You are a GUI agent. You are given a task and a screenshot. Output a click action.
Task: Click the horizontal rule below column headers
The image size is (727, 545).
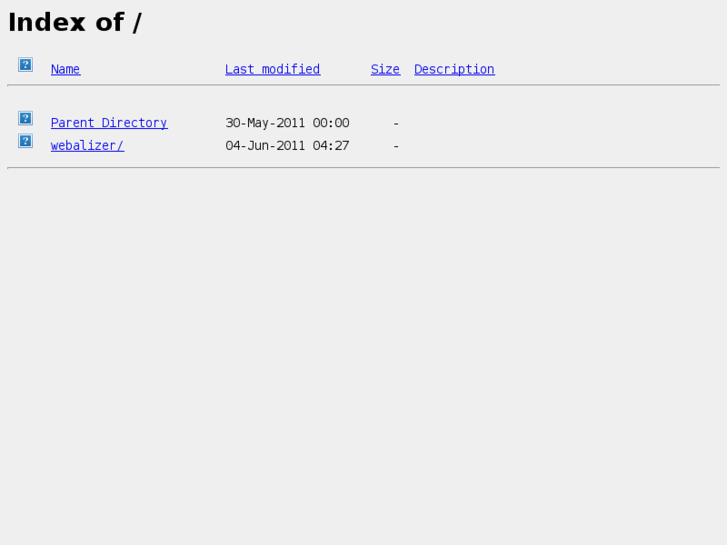[x=364, y=85]
